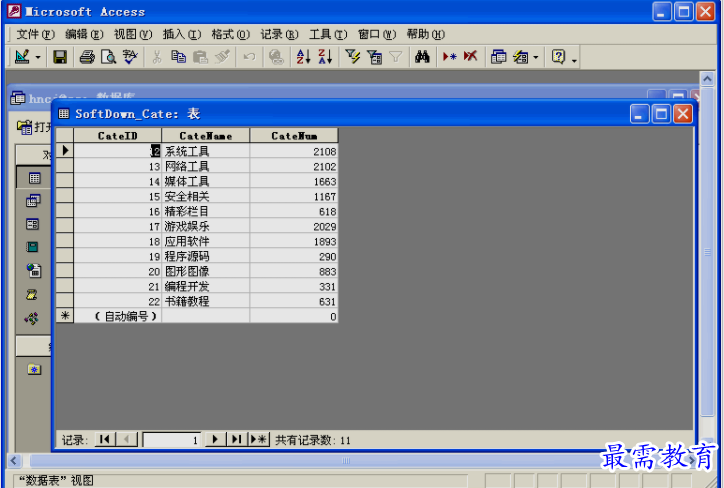Apply filter funnel icon
Viewport: 724px width, 488px height.
pyautogui.click(x=396, y=57)
